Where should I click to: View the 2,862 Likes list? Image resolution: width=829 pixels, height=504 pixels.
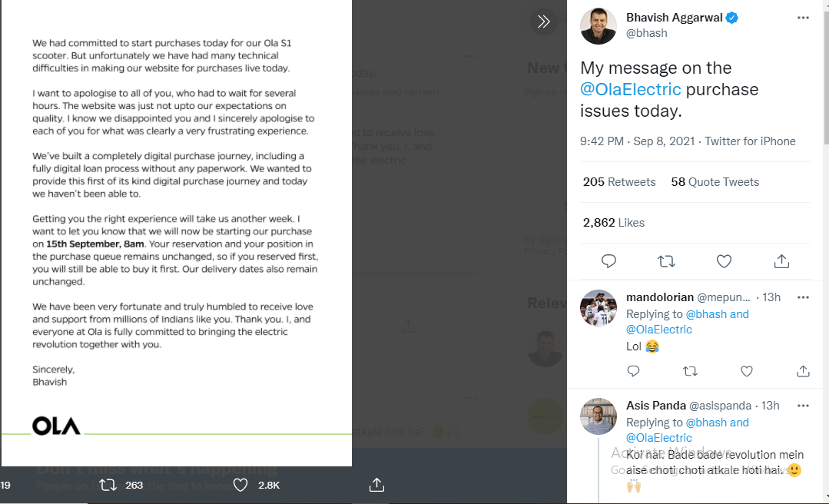613,223
